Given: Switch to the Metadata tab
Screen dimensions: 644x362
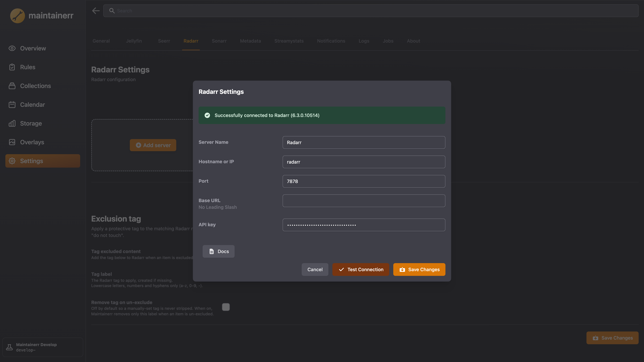Looking at the screenshot, I should coord(250,41).
